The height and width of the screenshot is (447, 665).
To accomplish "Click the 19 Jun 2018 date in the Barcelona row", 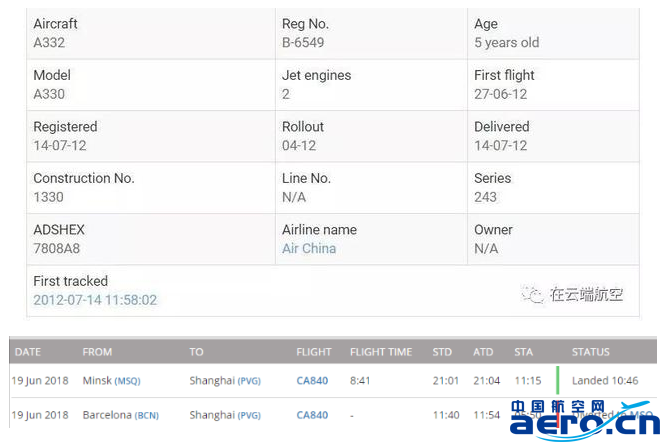I will (40, 415).
